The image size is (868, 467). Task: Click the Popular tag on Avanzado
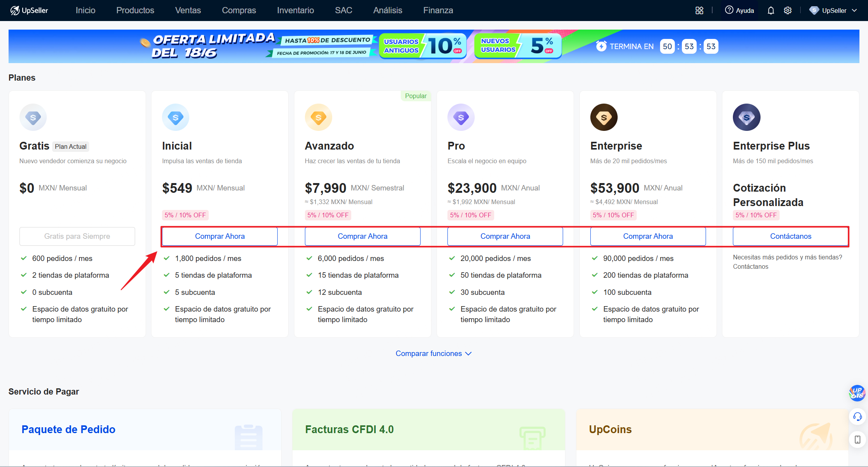click(x=416, y=96)
